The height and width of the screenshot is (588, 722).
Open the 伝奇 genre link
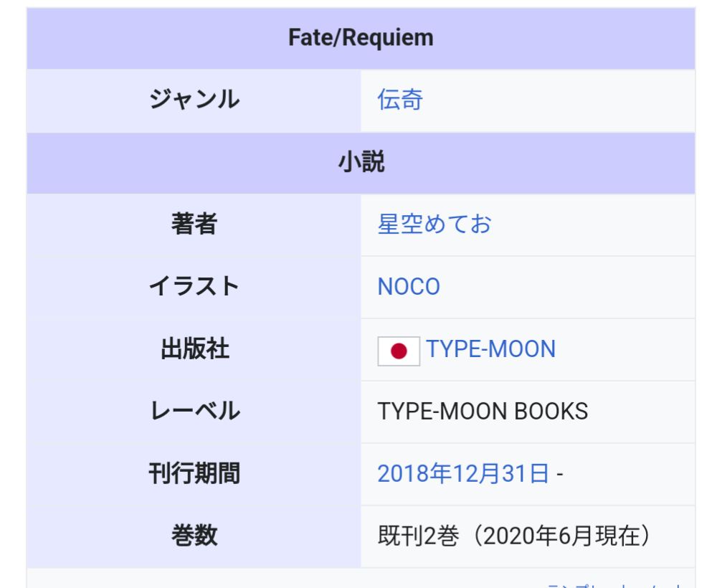pyautogui.click(x=400, y=100)
